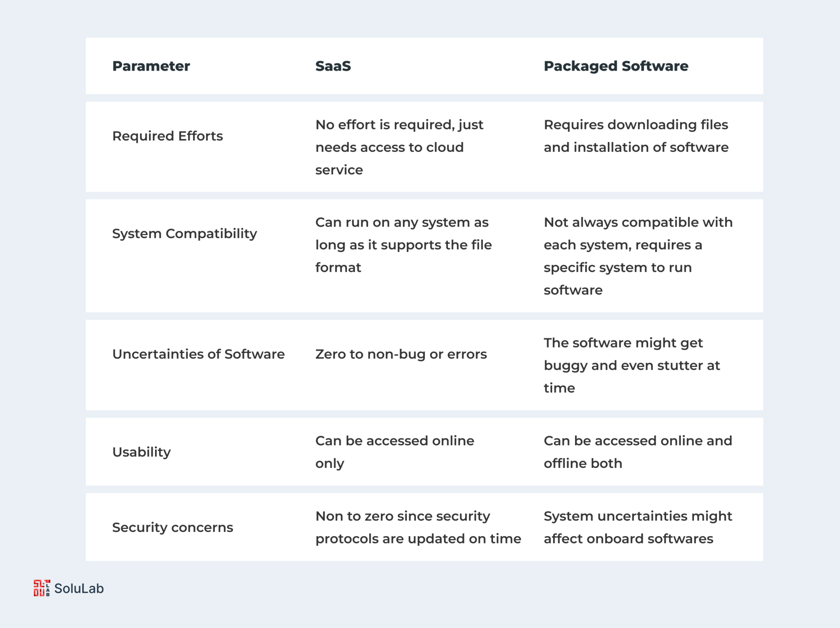The image size is (840, 628).
Task: Click the System Compatibility row label
Action: [185, 234]
